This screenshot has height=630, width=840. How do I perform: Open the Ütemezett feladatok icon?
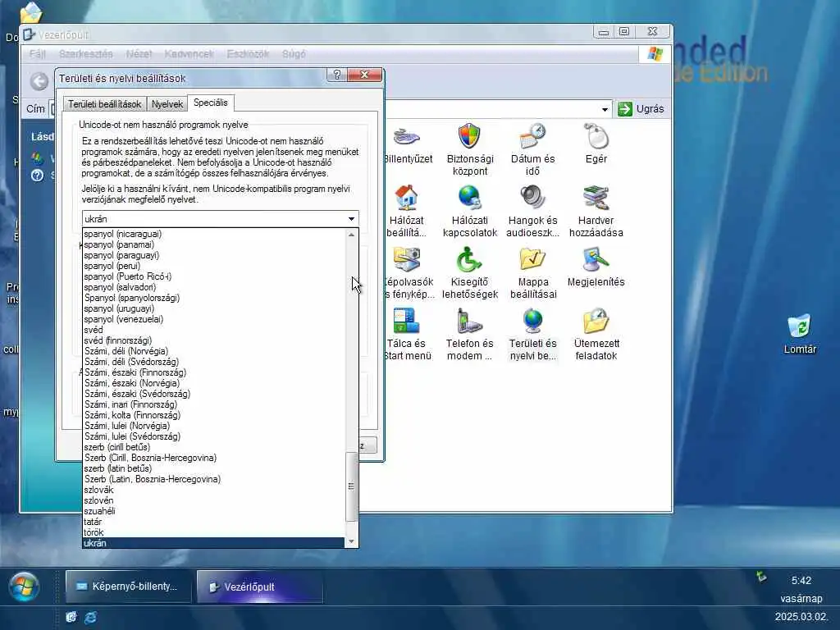point(596,335)
